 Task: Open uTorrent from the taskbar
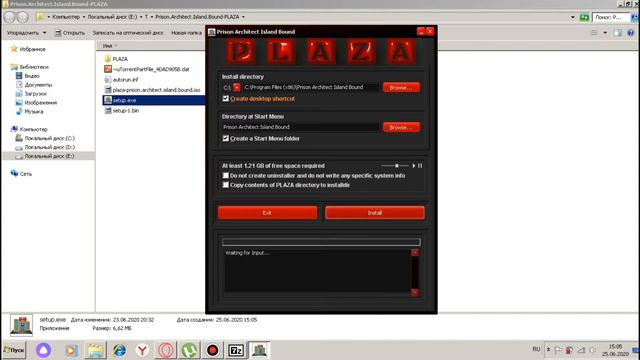pos(189,350)
